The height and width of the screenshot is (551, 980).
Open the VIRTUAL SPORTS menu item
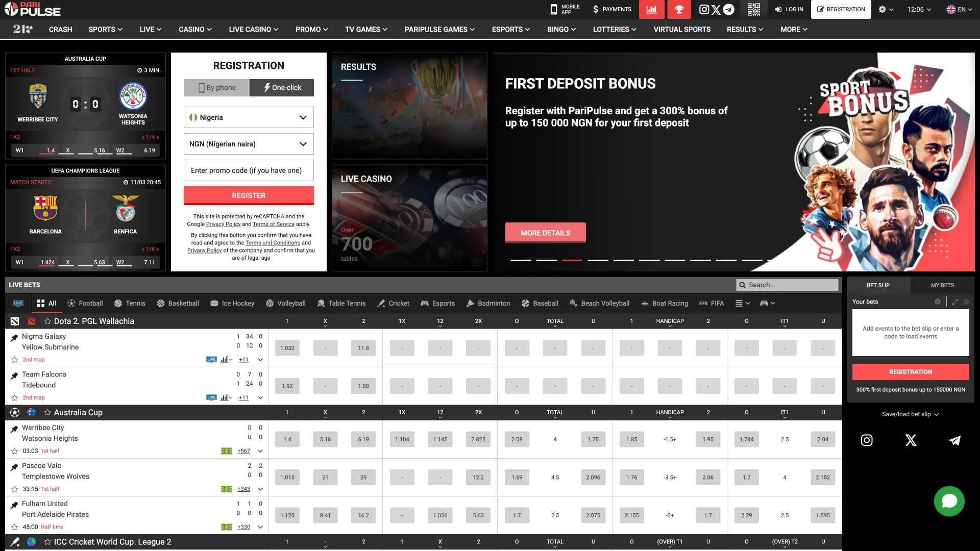pos(682,30)
